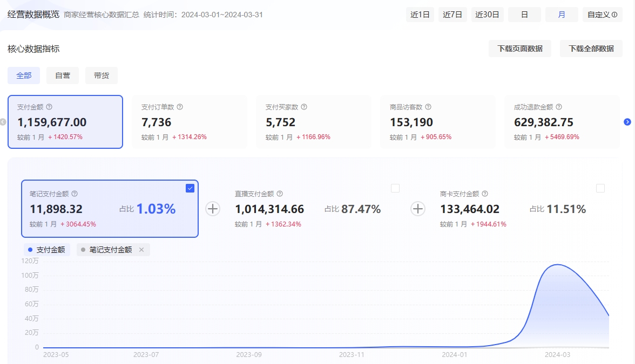Screen dimensions: 635x364
Task: Click help icon beside 直播支付金额
Action: click(280, 194)
